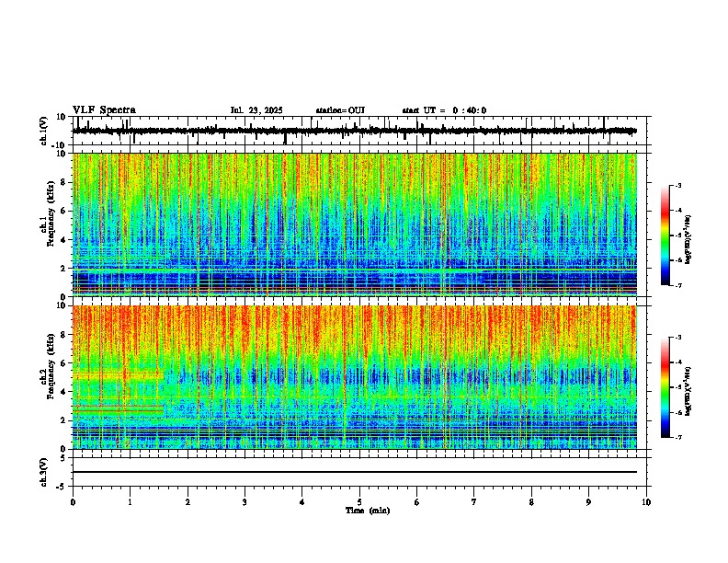Click the "9" tick on the time axis

coord(588,502)
